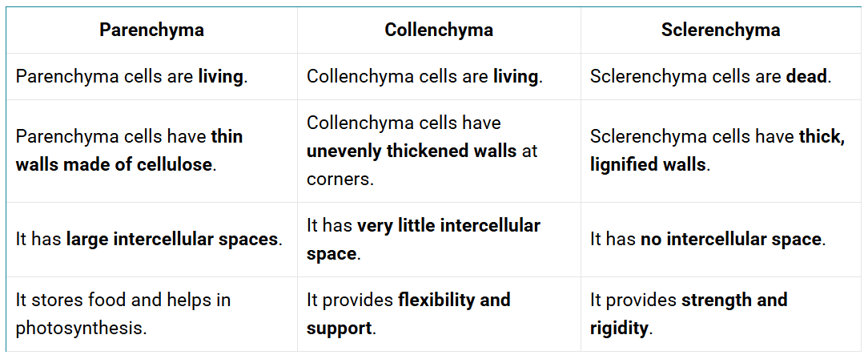Click 'thin walls made of cellulose' text
868x355 pixels.
tap(114, 165)
